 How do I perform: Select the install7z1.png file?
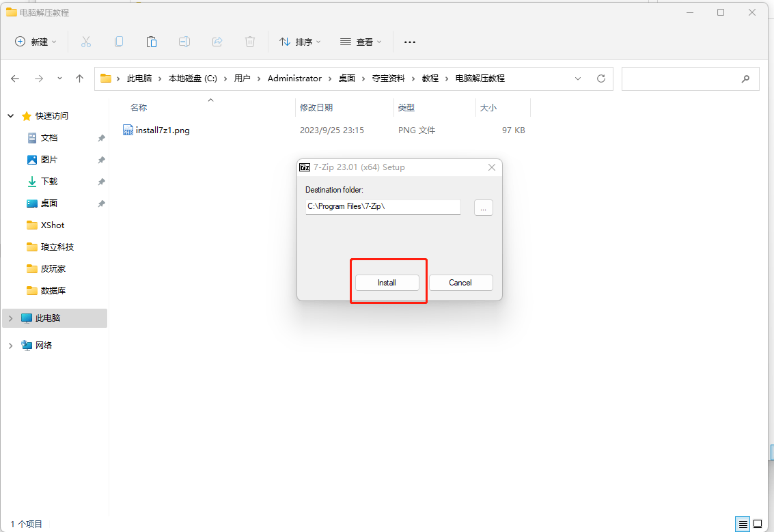(163, 130)
